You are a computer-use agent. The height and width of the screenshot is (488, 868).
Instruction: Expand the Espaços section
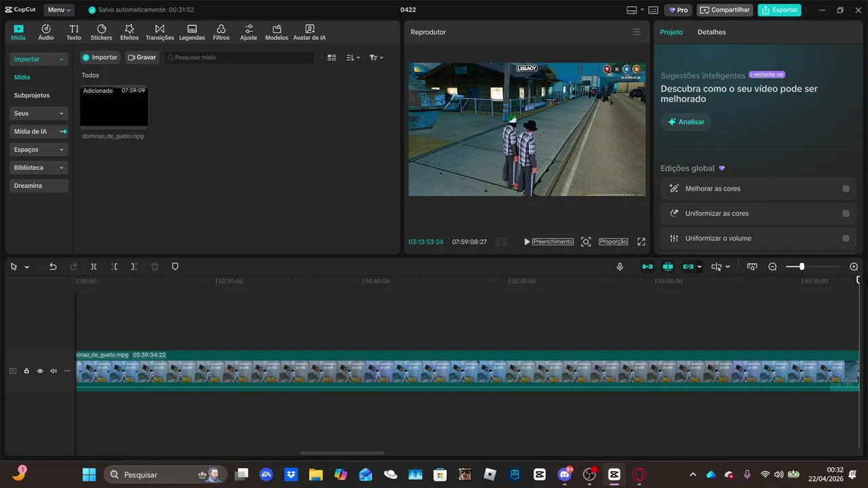(x=39, y=149)
